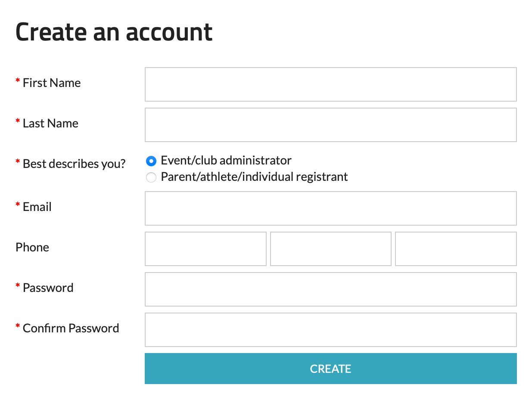Click the last Phone number box
The width and height of the screenshot is (532, 403).
[455, 249]
